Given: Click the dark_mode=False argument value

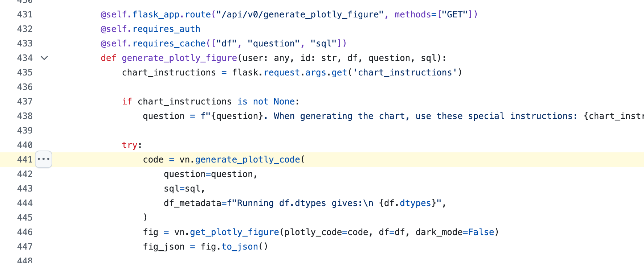Looking at the screenshot, I should click(x=481, y=232).
